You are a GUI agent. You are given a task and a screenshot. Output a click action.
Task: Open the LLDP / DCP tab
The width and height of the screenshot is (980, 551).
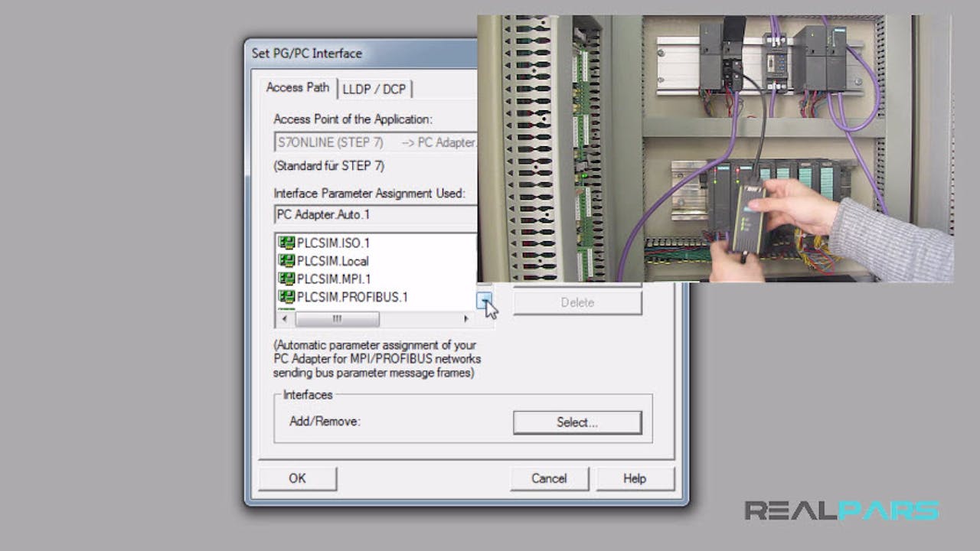point(374,90)
